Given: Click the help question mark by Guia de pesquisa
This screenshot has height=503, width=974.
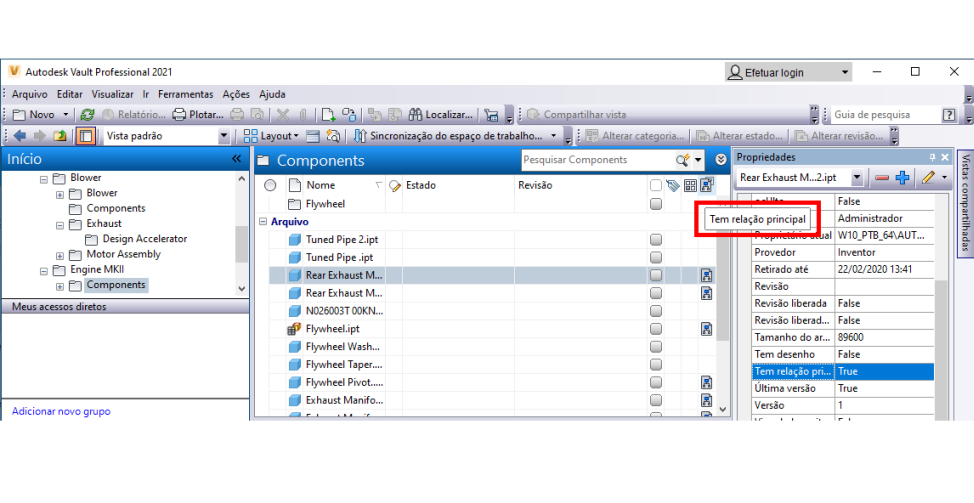Looking at the screenshot, I should [949, 115].
